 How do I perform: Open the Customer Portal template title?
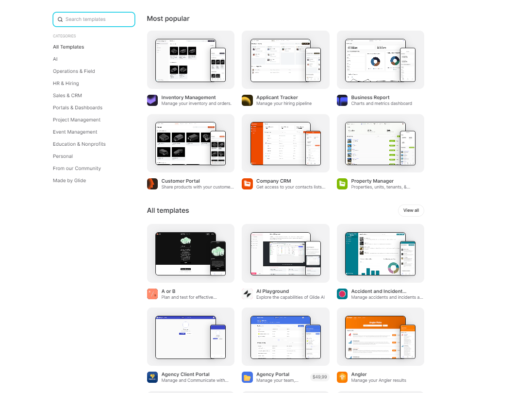181,181
